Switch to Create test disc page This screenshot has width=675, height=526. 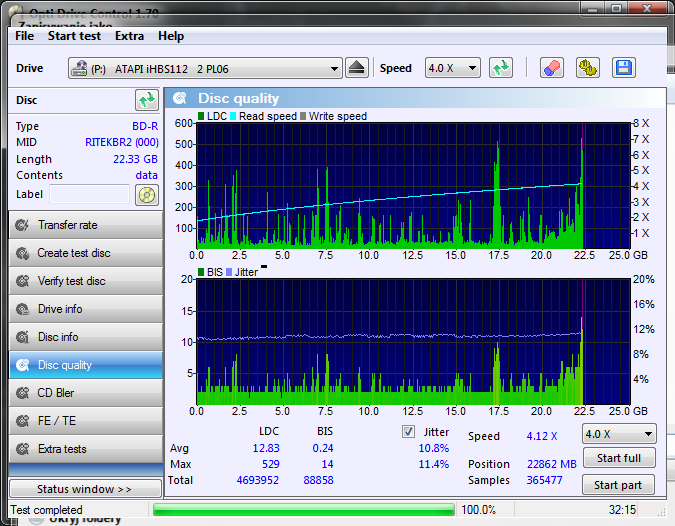tap(86, 253)
